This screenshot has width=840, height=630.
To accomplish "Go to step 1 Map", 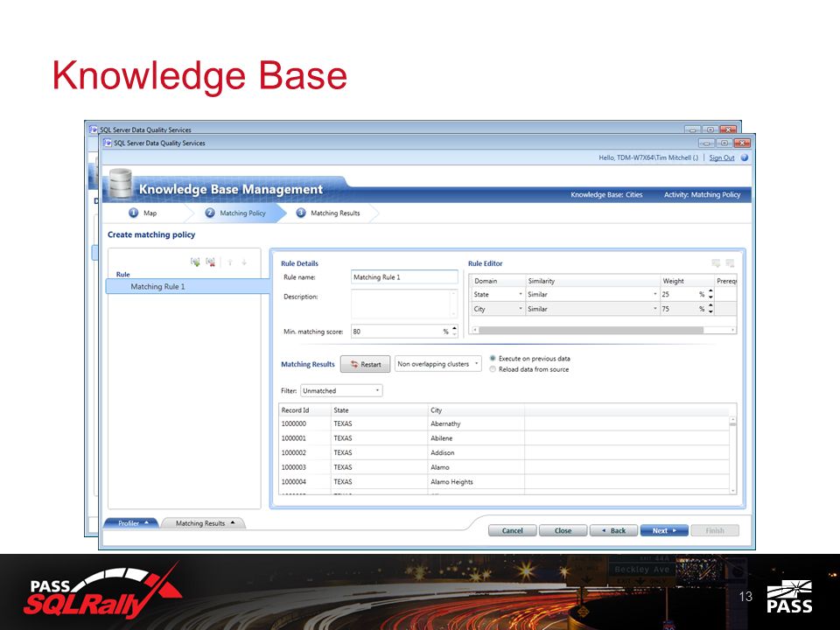I will tap(143, 213).
